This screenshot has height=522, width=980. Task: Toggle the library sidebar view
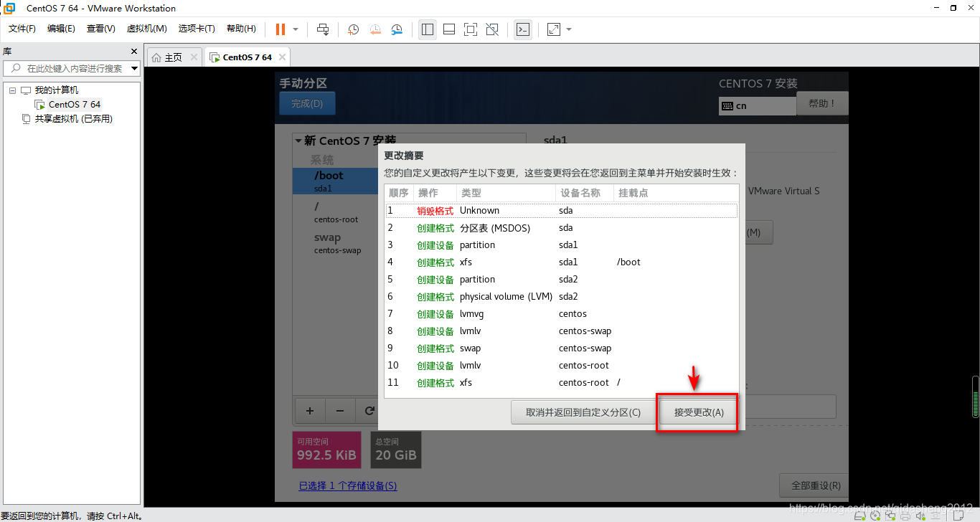[x=428, y=29]
